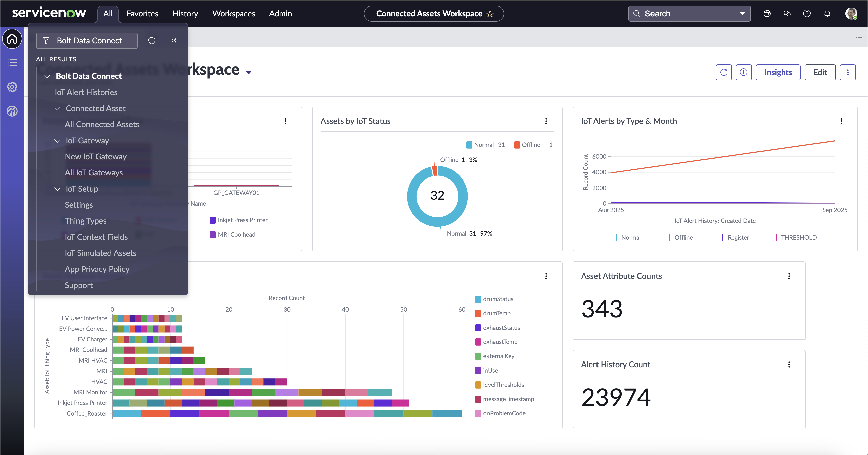868x455 pixels.
Task: Open Alert History Count options menu
Action: (789, 364)
